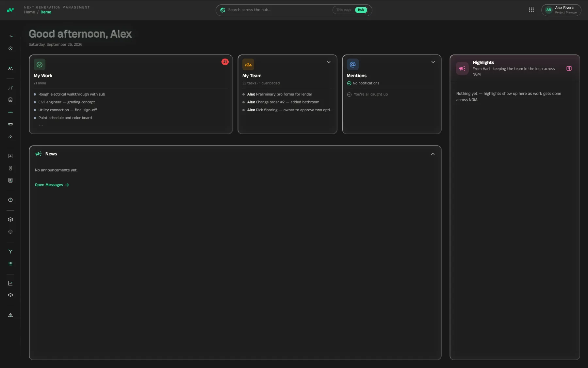Viewport: 588px width, 368px height.
Task: Open the speedometer gauge icon in the sidebar
Action: (10, 137)
